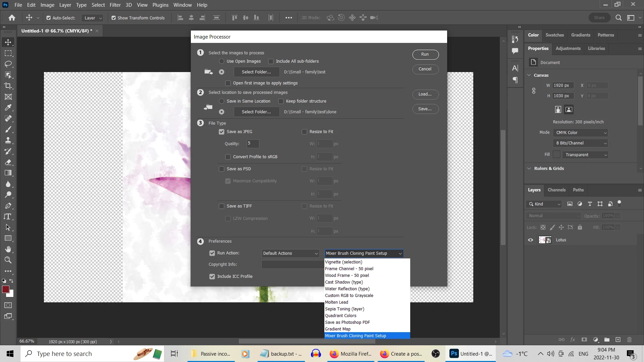Enable Save as PSD checkbox
This screenshot has width=644, height=362.
click(x=221, y=169)
